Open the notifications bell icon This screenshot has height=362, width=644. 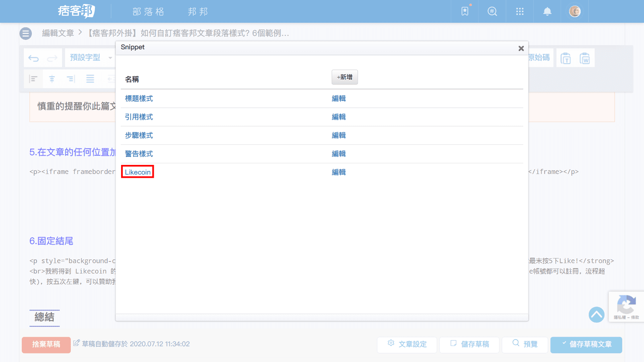point(547,11)
